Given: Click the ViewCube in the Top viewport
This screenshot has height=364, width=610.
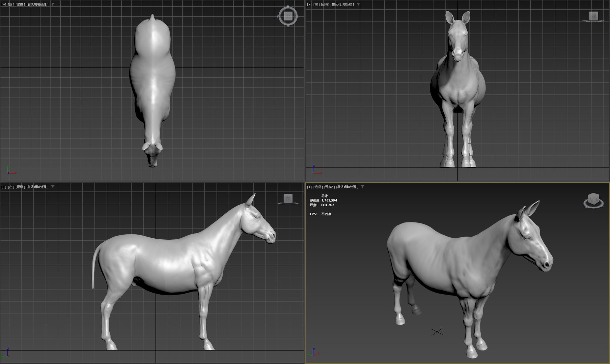Looking at the screenshot, I should pyautogui.click(x=288, y=16).
